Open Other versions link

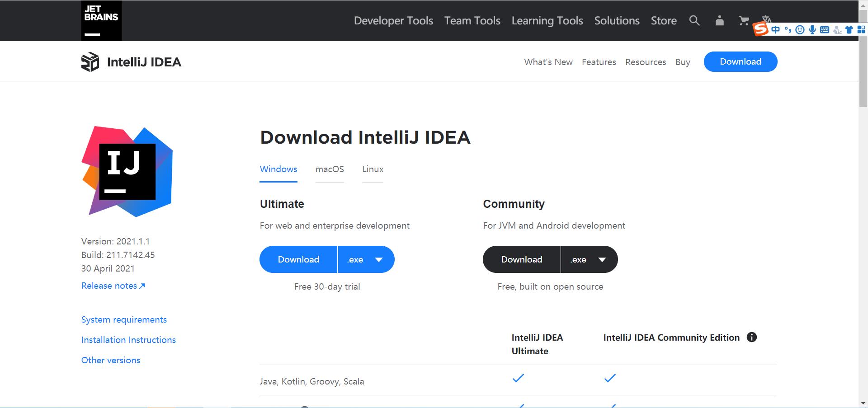111,360
